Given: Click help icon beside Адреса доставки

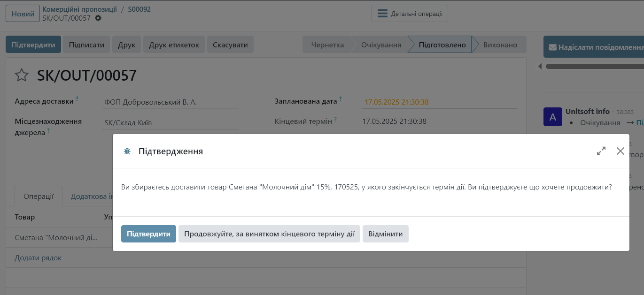Looking at the screenshot, I should pos(77,99).
